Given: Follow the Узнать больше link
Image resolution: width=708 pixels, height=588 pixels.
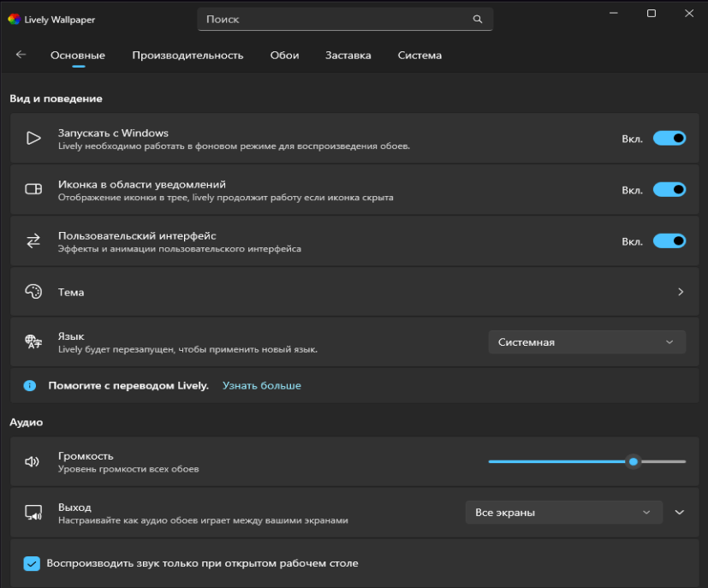Looking at the screenshot, I should pyautogui.click(x=262, y=385).
